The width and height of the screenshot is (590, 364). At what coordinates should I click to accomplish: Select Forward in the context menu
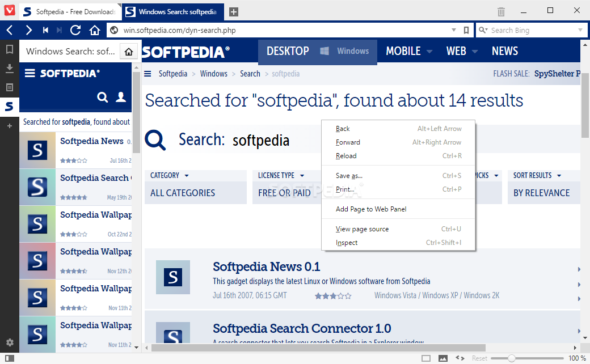[398, 142]
